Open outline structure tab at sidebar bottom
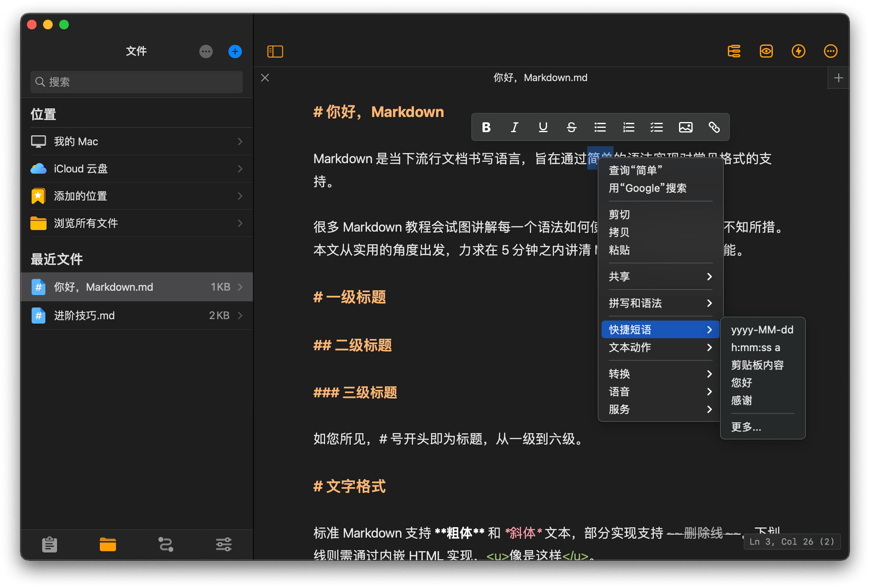 166,545
